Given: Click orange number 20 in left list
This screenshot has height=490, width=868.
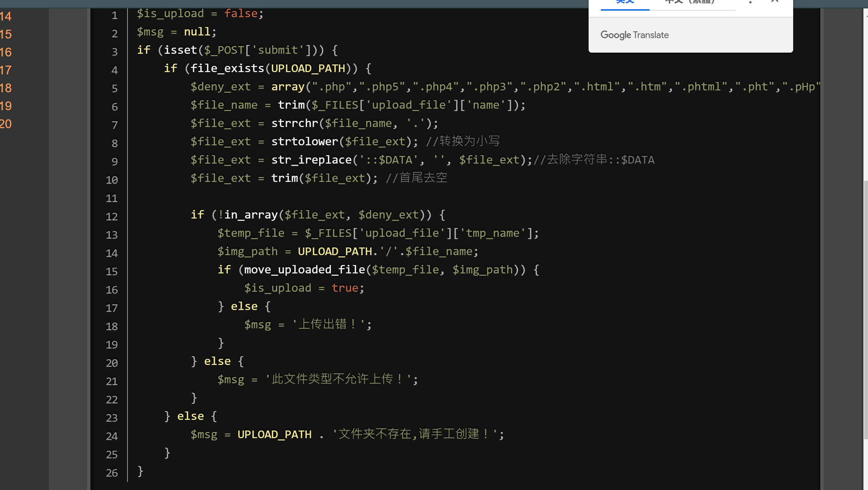Looking at the screenshot, I should 6,124.
